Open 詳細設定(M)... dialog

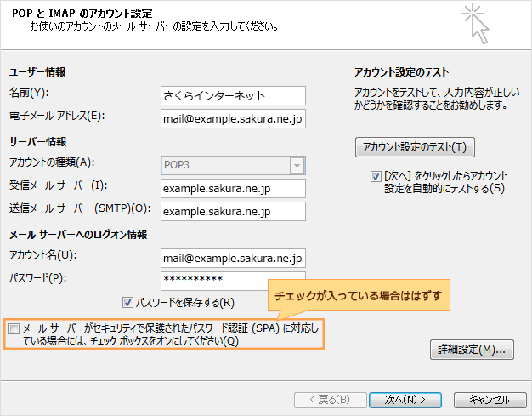click(x=473, y=349)
